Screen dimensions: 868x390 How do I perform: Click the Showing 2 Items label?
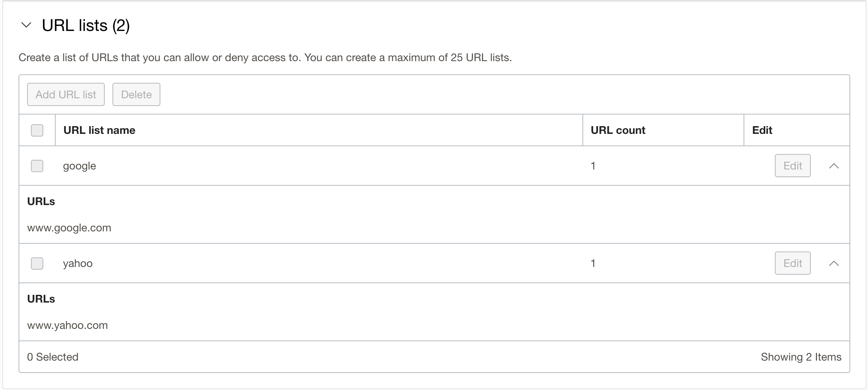coord(801,357)
